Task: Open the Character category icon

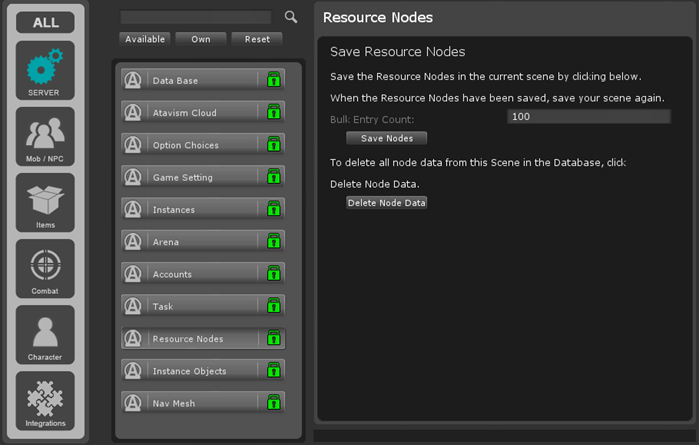Action: [x=45, y=334]
